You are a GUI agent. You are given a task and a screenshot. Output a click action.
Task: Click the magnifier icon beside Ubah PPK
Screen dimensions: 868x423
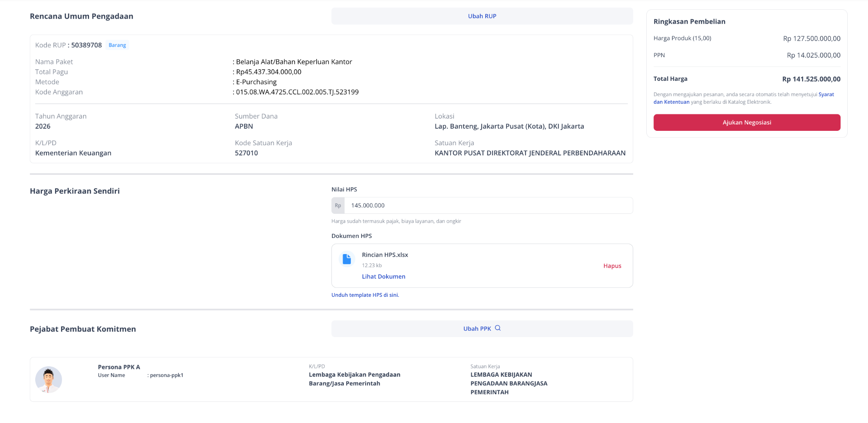(x=498, y=328)
